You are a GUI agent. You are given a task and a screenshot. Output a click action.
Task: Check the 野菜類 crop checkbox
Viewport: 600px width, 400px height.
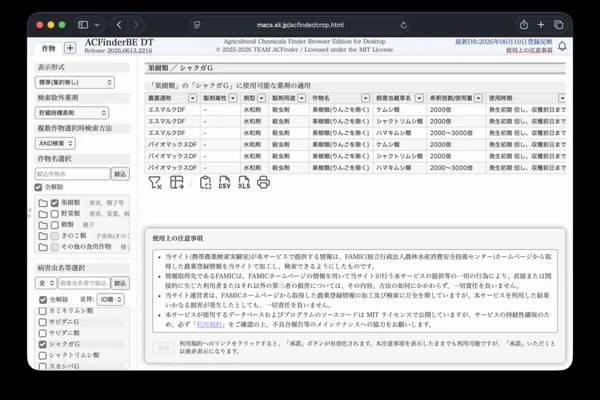point(55,214)
